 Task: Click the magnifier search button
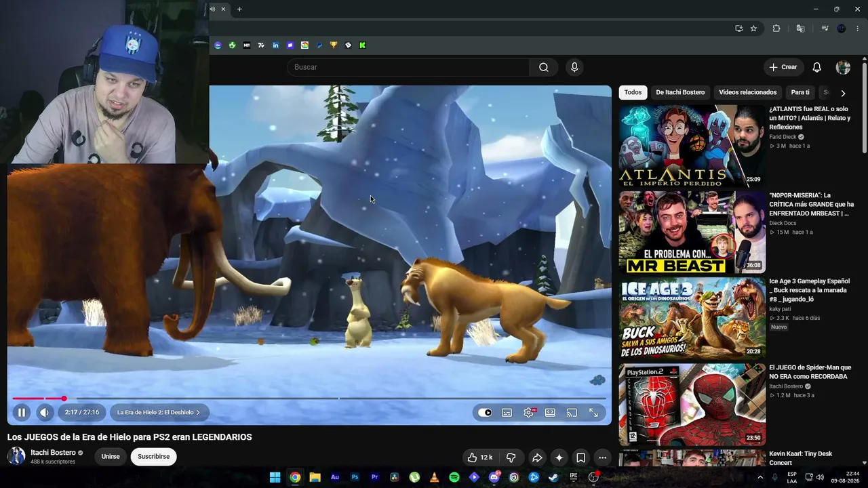click(x=544, y=67)
